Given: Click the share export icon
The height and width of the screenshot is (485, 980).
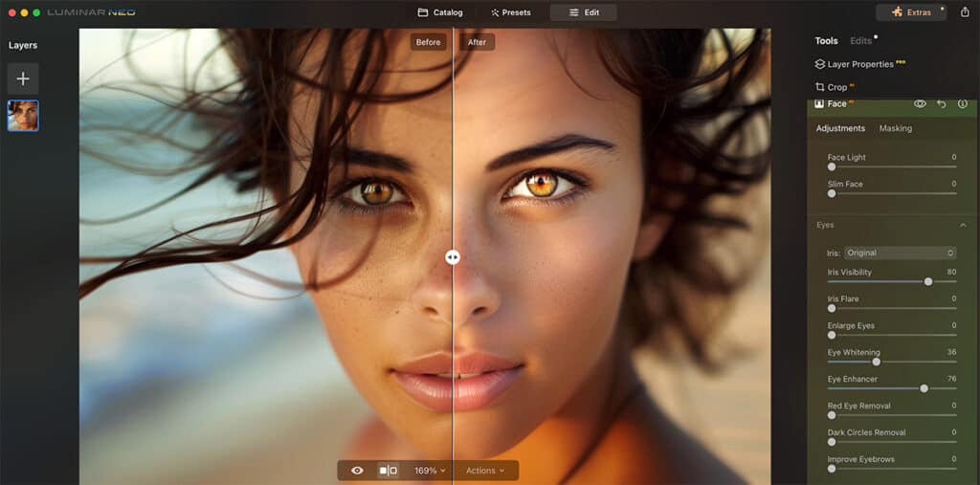Looking at the screenshot, I should (965, 11).
